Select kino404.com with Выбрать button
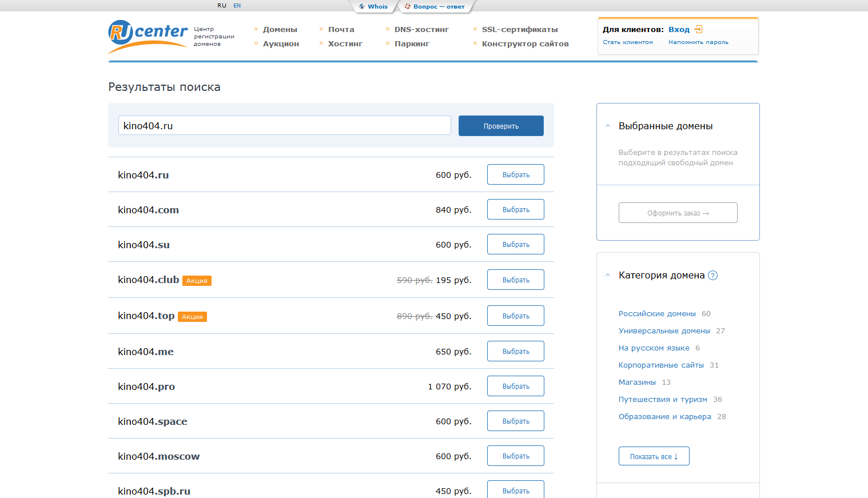The height and width of the screenshot is (498, 868). pyautogui.click(x=516, y=209)
